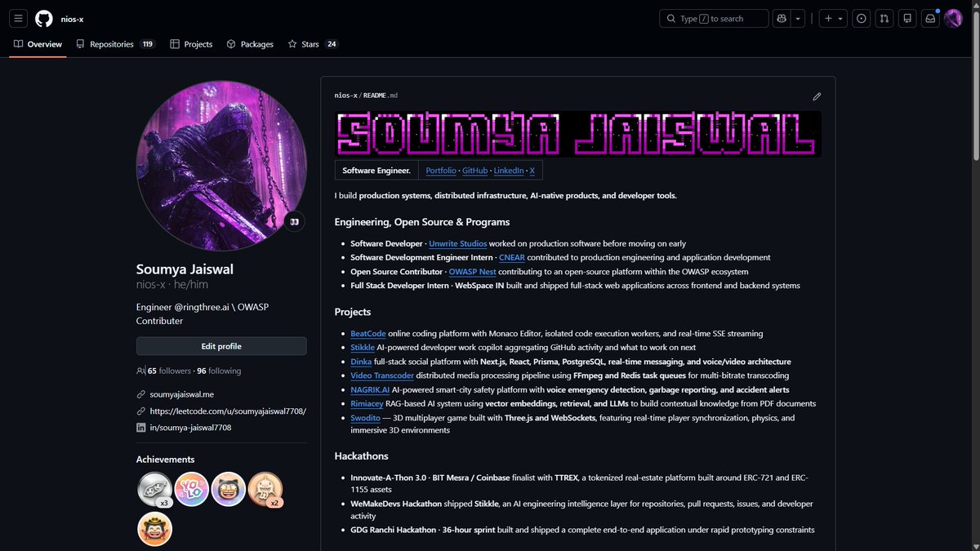Open the Rimiacey project link
This screenshot has height=551, width=980.
[x=367, y=404]
